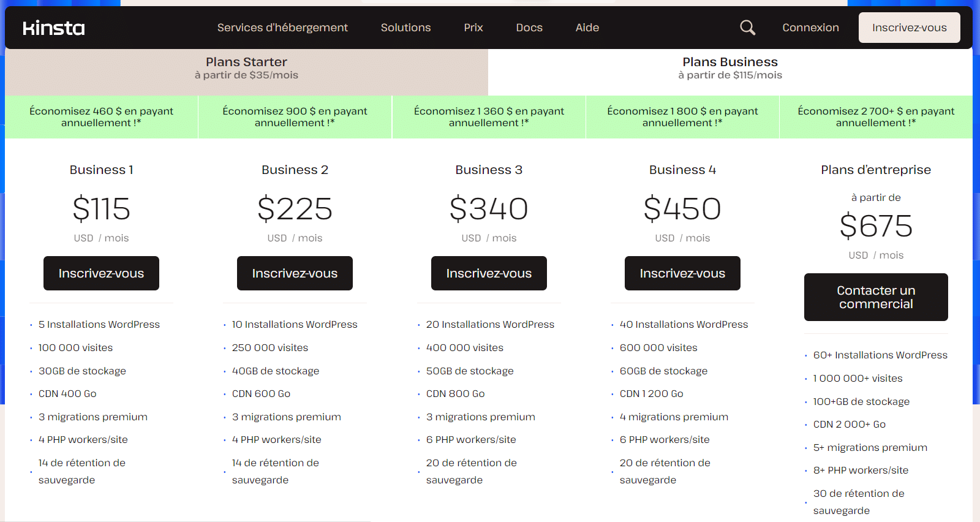The height and width of the screenshot is (522, 980).
Task: Click '3 migrations premium' under Business 2
Action: (287, 417)
